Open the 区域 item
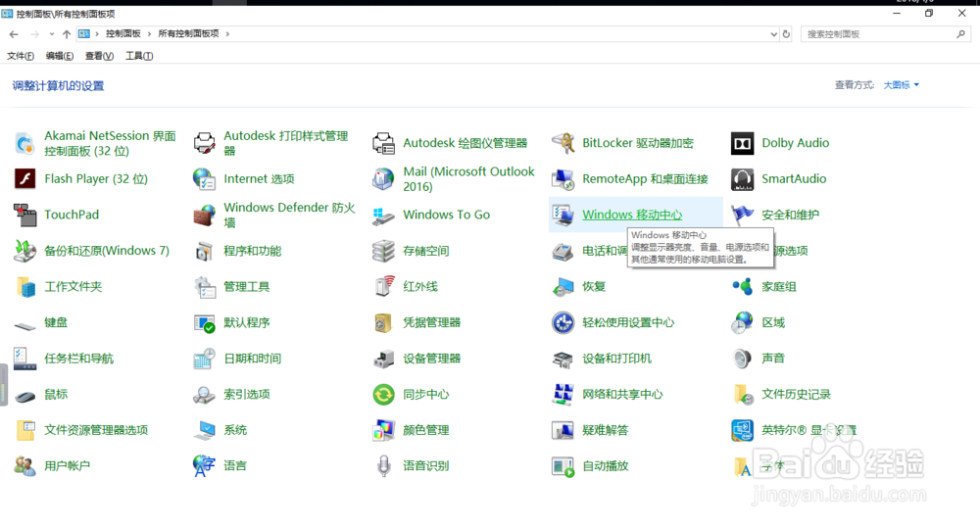The height and width of the screenshot is (528, 980). (773, 322)
